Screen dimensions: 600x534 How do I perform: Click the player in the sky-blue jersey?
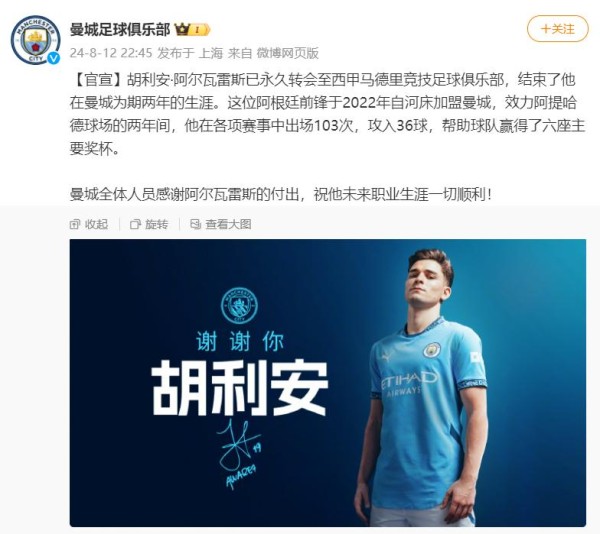click(x=422, y=387)
